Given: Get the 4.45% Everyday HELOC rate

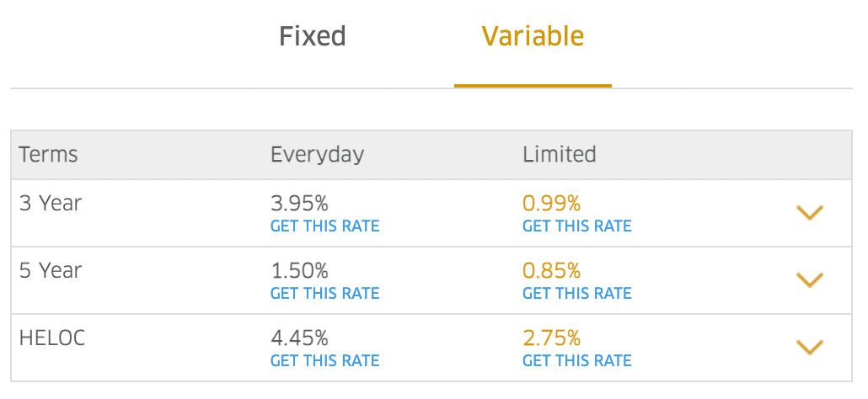Looking at the screenshot, I should tap(324, 360).
